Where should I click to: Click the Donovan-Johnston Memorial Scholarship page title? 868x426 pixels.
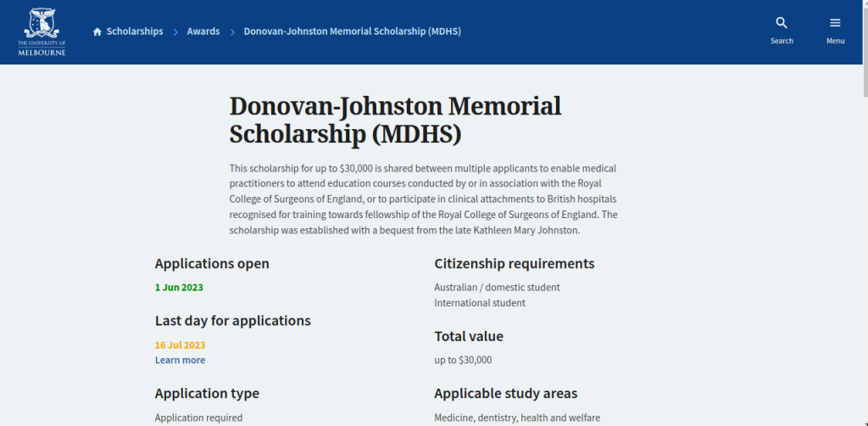(x=395, y=120)
